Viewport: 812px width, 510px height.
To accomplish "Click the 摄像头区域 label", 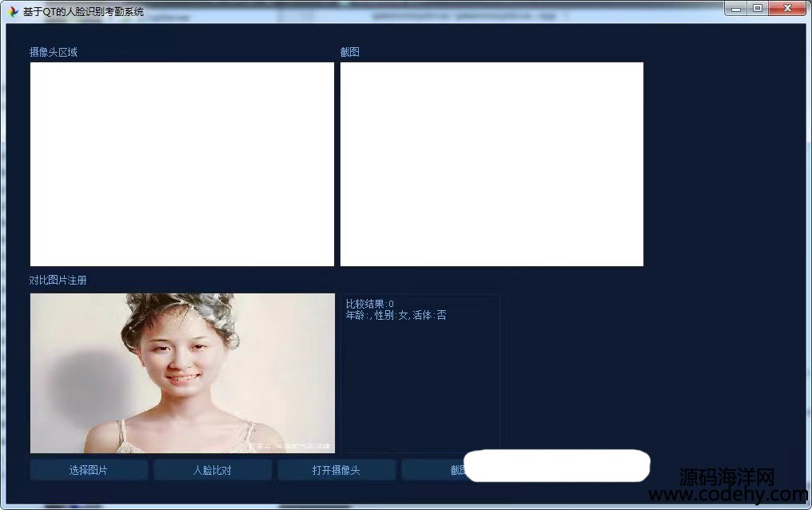I will click(54, 52).
